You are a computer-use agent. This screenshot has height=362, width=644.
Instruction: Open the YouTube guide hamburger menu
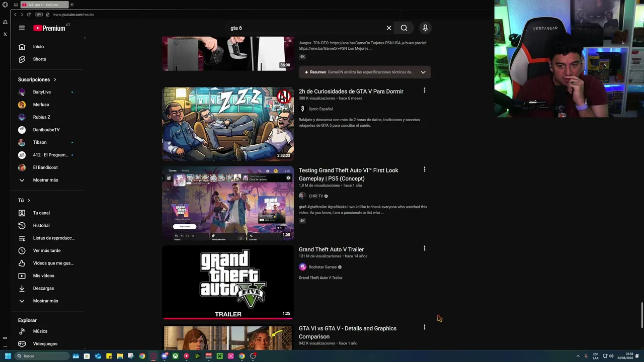tap(22, 28)
